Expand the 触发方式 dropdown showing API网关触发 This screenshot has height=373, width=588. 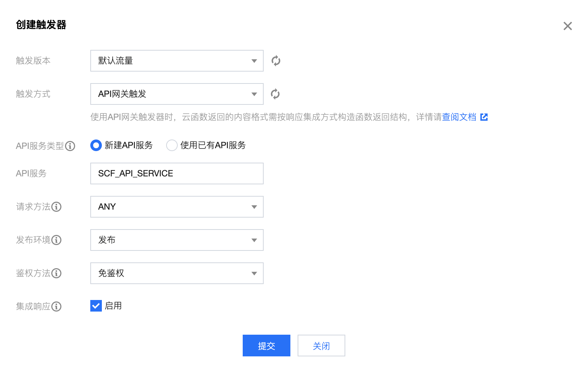point(177,94)
